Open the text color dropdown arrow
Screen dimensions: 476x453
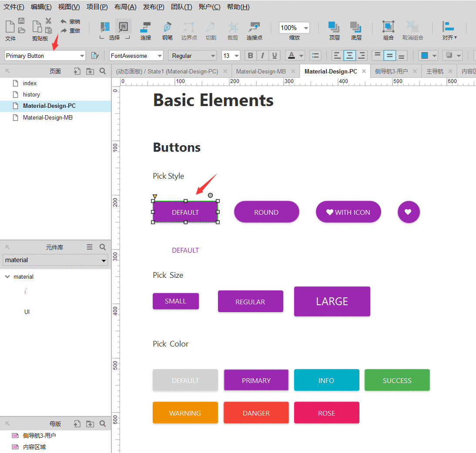pos(302,56)
